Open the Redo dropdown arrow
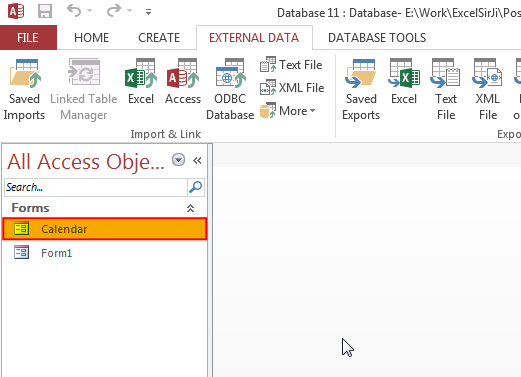521x377 pixels. [x=129, y=11]
